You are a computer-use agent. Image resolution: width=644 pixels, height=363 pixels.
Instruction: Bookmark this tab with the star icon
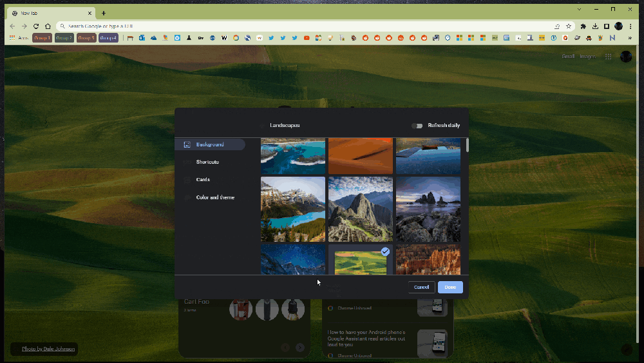tap(569, 26)
